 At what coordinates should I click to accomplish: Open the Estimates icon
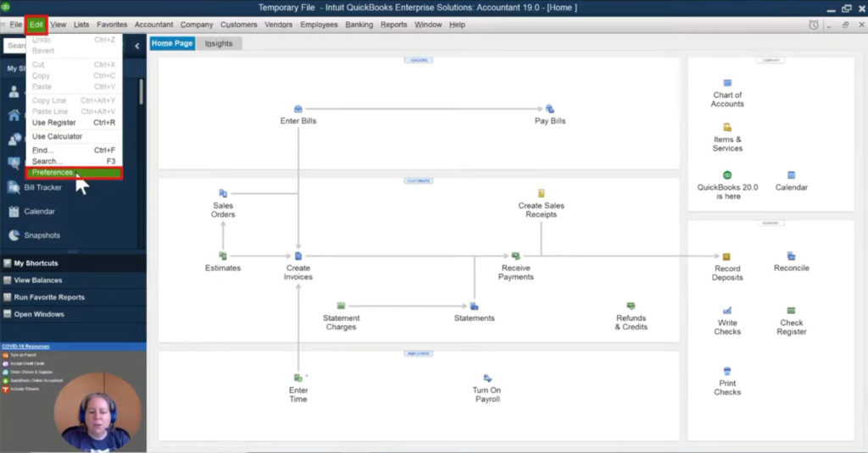[223, 256]
